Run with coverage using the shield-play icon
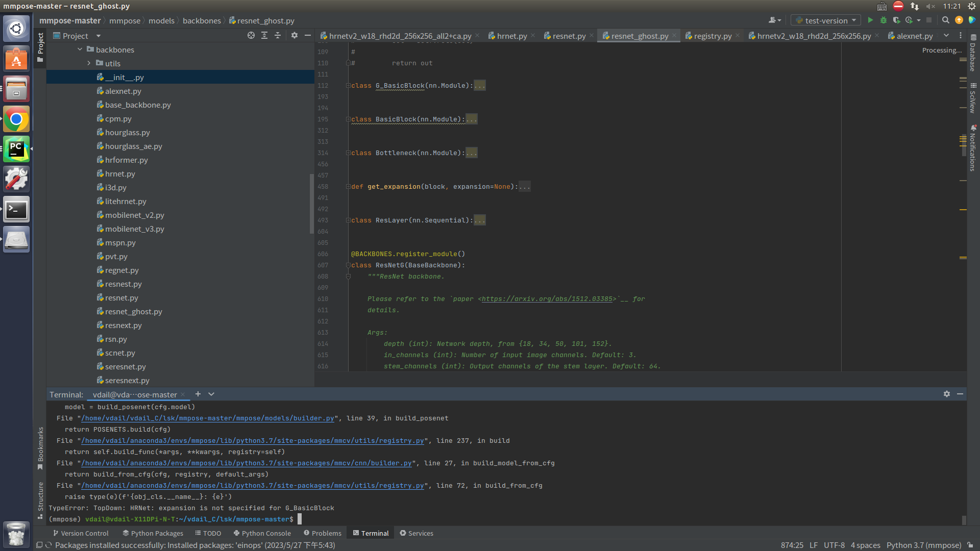The height and width of the screenshot is (551, 980). pos(897,20)
